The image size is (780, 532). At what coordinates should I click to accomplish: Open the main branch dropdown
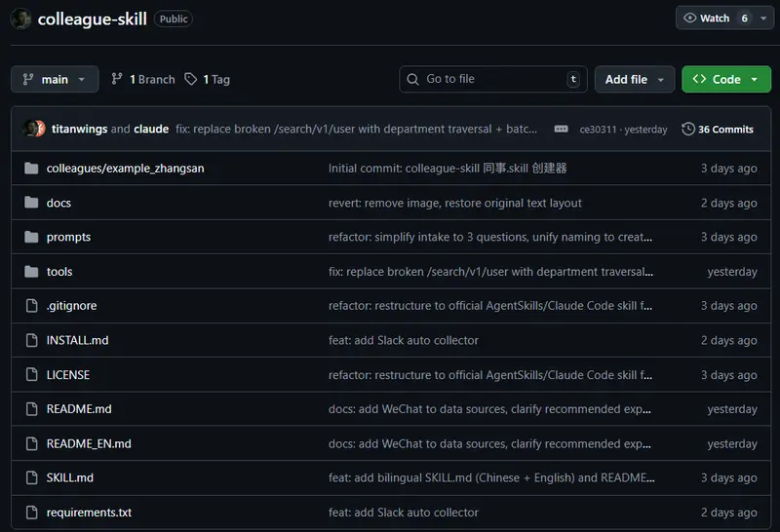pos(55,79)
